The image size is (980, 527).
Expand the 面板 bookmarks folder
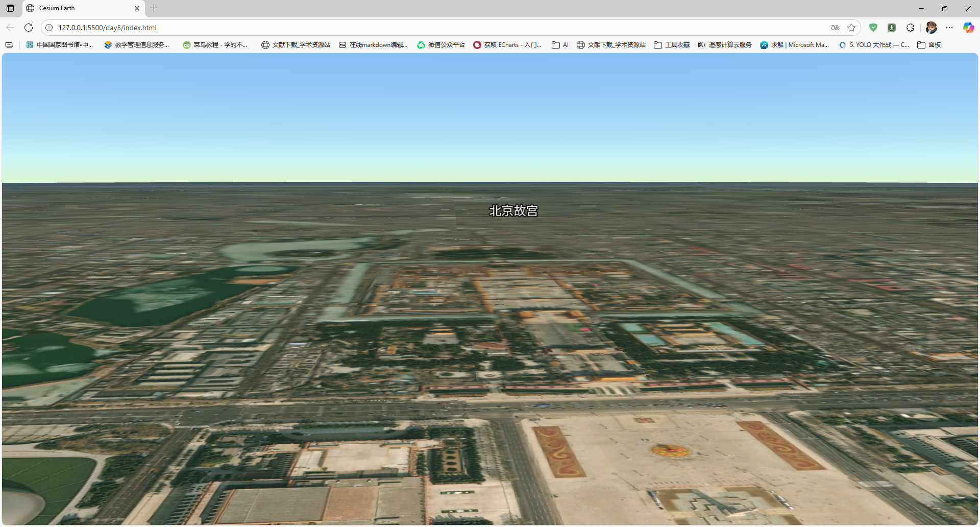929,45
